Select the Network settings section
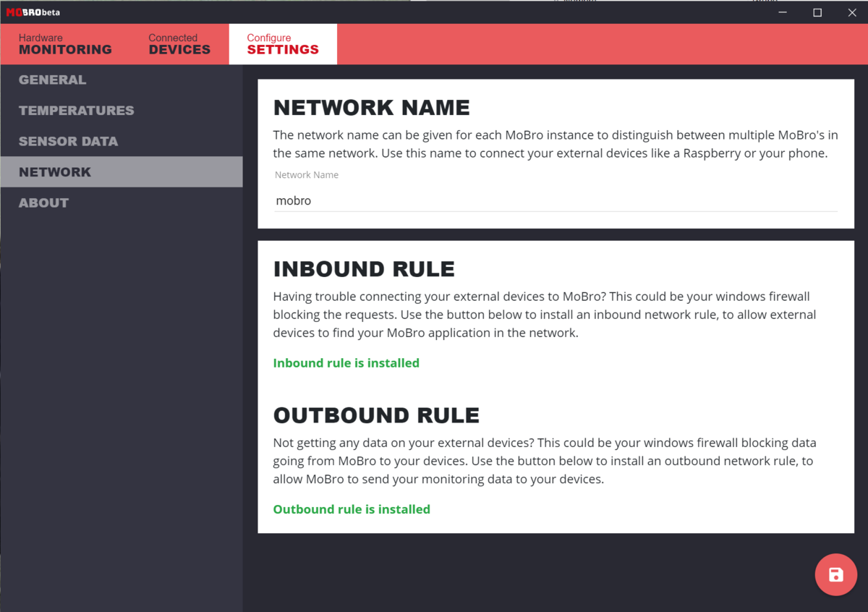 pyautogui.click(x=122, y=172)
